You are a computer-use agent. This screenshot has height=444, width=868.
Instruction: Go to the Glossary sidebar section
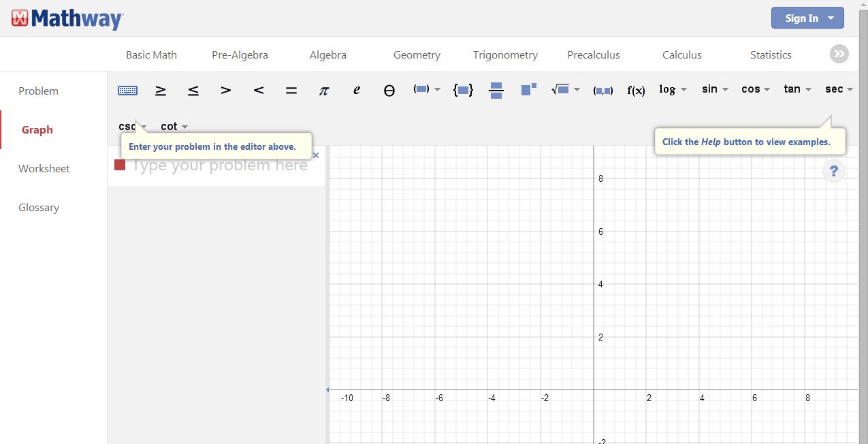point(39,208)
